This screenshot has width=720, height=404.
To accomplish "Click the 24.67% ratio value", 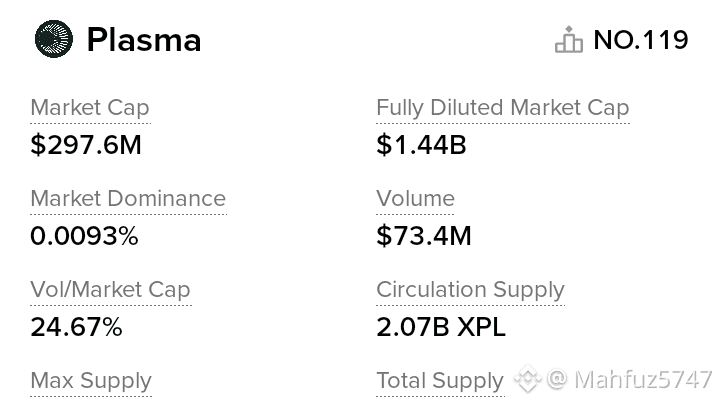I will pyautogui.click(x=76, y=327).
